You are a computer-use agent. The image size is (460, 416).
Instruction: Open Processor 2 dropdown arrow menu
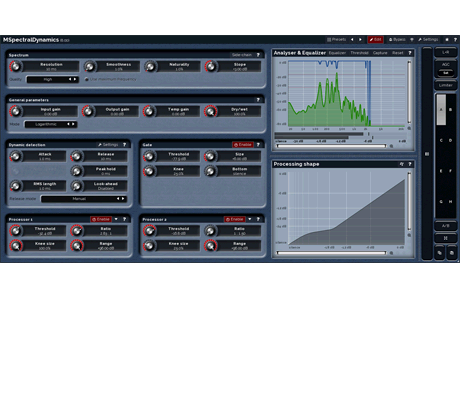(250, 219)
